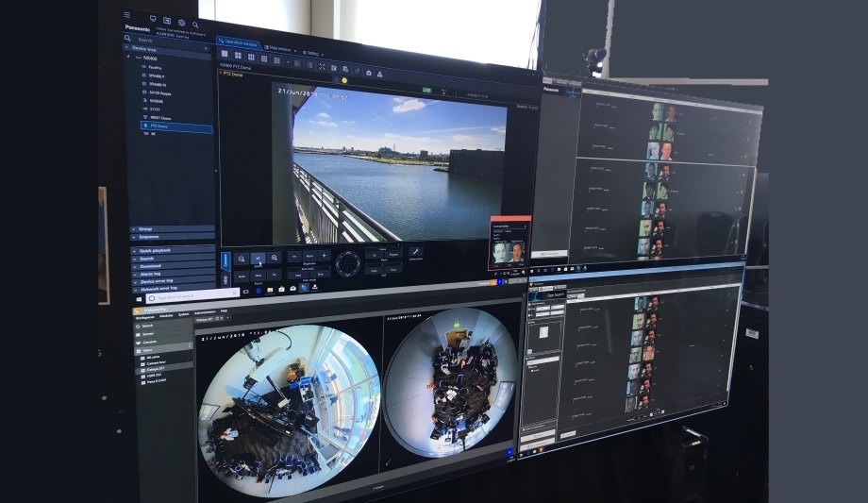This screenshot has height=503, width=868.
Task: Open the Administration menu in lower window
Action: pyautogui.click(x=205, y=310)
